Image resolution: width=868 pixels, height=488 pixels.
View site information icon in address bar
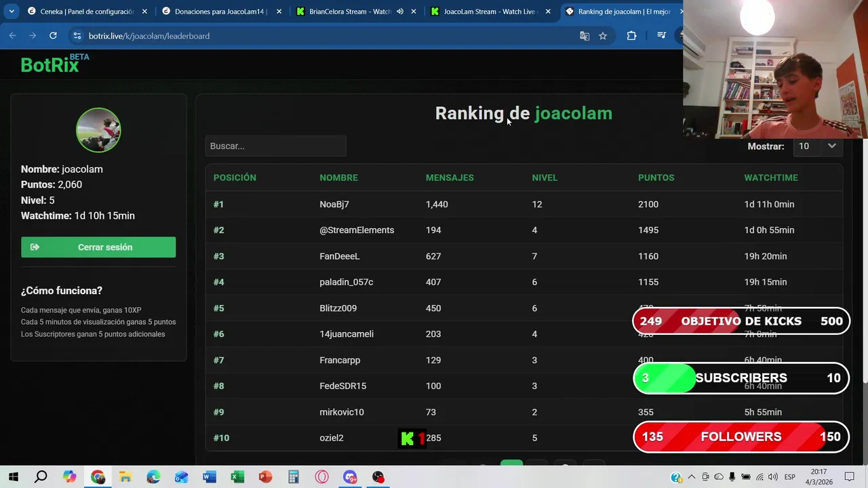77,36
